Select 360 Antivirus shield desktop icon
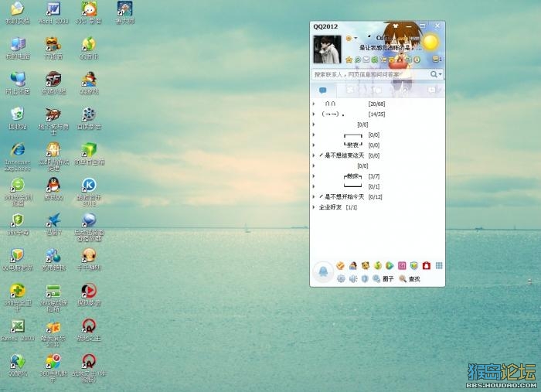 point(18,224)
